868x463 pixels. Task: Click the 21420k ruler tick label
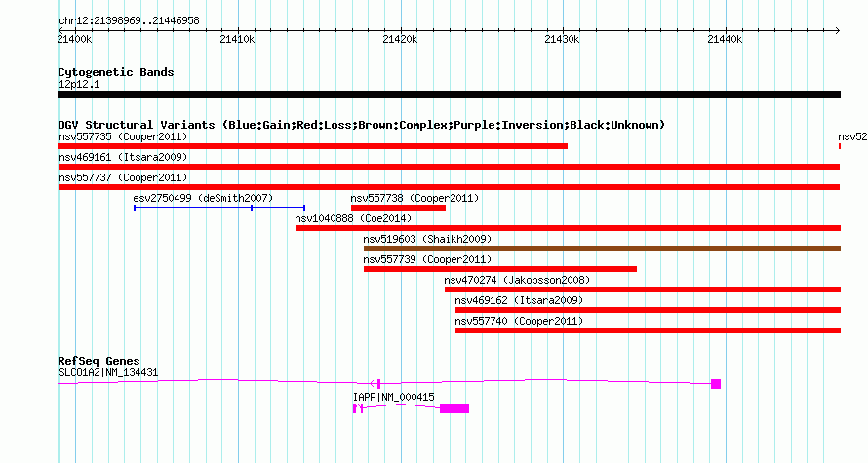tap(400, 39)
